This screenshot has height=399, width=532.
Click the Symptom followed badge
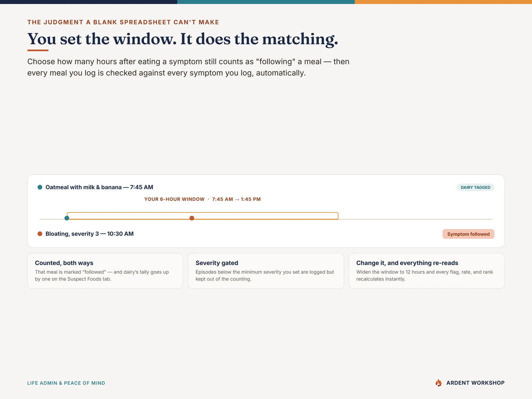468,234
